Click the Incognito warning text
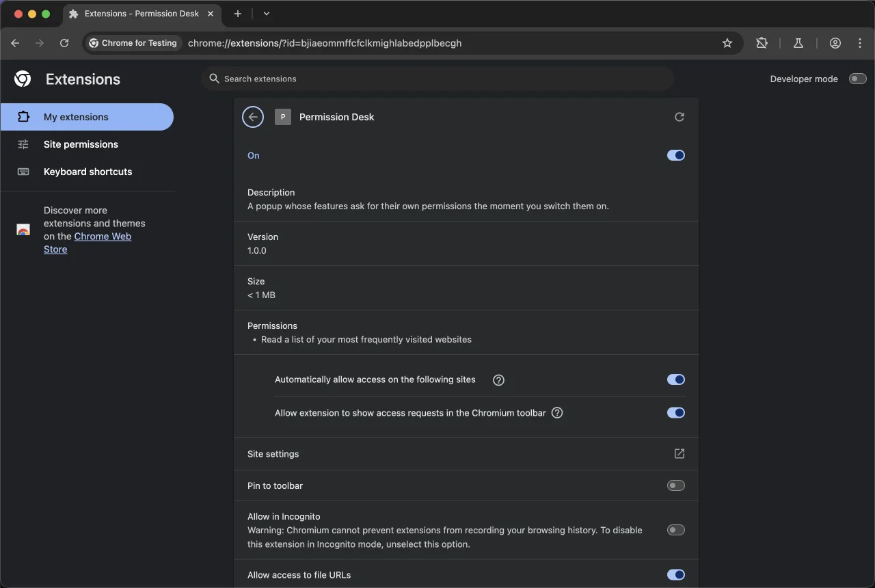This screenshot has height=588, width=875. coord(445,537)
